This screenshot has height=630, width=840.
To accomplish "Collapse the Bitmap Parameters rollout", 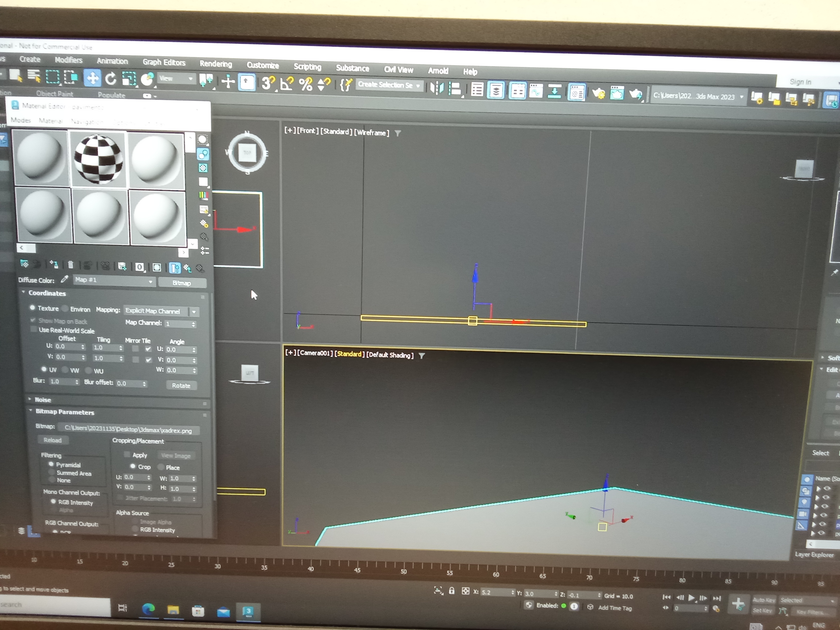I will coord(64,412).
